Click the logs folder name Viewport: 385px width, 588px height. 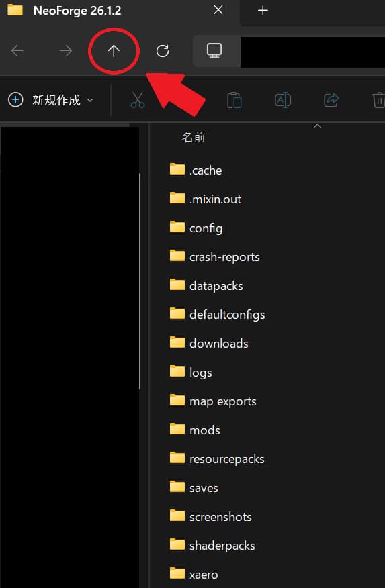tap(201, 373)
